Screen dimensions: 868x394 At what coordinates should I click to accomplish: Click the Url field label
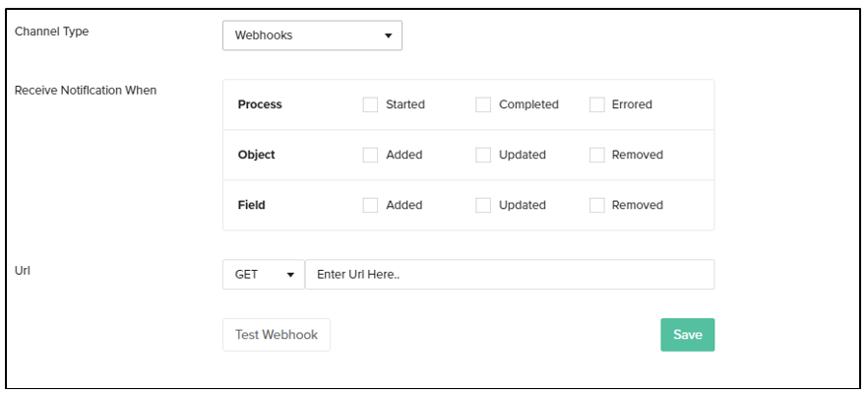(22, 269)
